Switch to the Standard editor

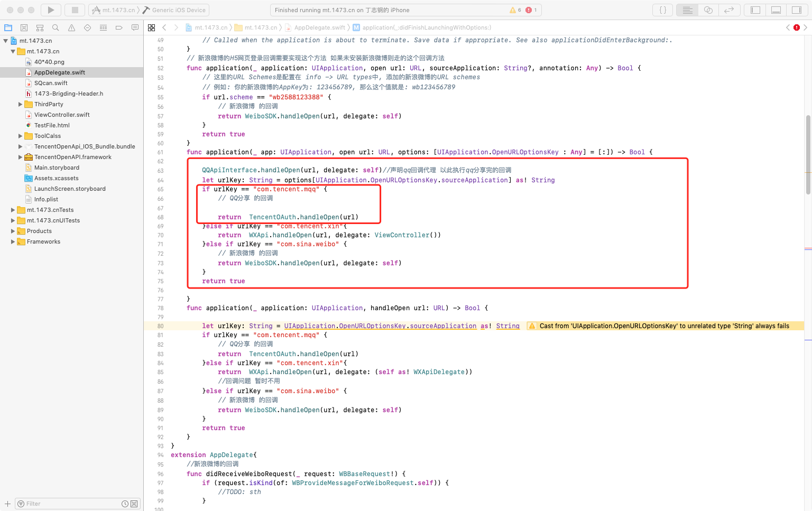click(x=687, y=10)
